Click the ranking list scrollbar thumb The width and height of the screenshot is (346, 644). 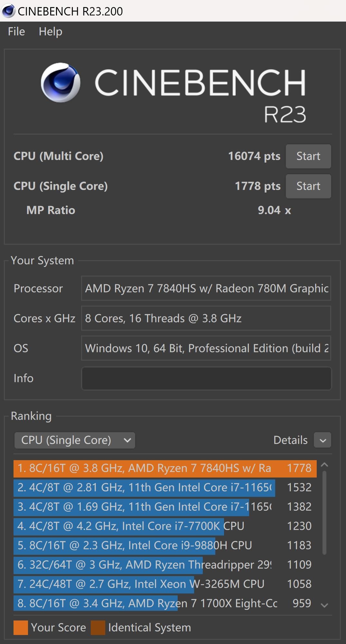324,512
